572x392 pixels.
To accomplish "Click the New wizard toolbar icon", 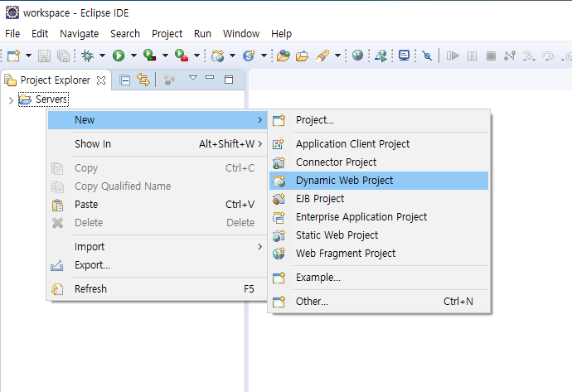I will click(14, 56).
